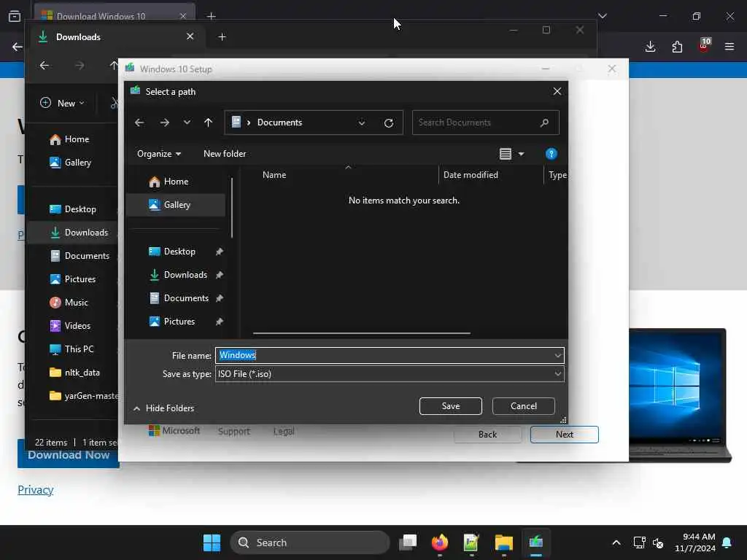Expand address bar previous locations dropdown

pos(362,122)
